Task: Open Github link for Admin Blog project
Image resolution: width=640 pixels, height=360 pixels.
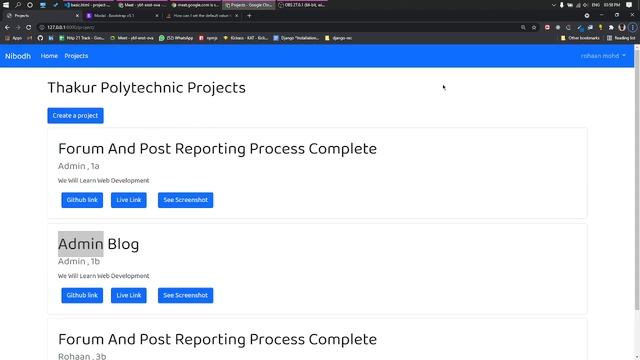Action: 82,296
